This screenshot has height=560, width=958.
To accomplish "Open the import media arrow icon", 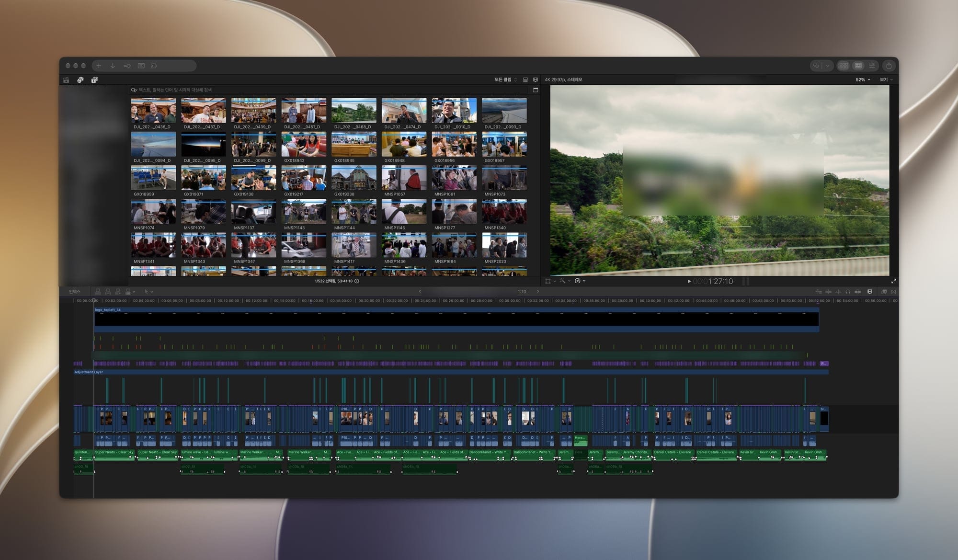I will (113, 66).
